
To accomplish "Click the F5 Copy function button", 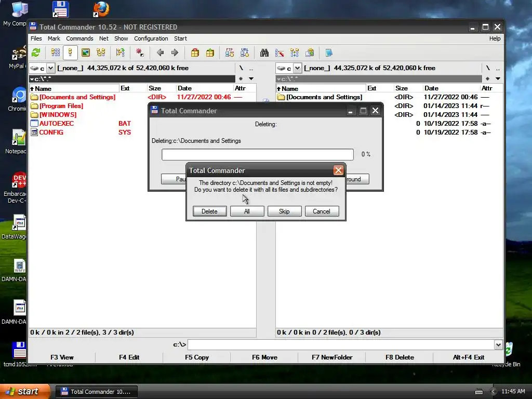I will (x=197, y=357).
